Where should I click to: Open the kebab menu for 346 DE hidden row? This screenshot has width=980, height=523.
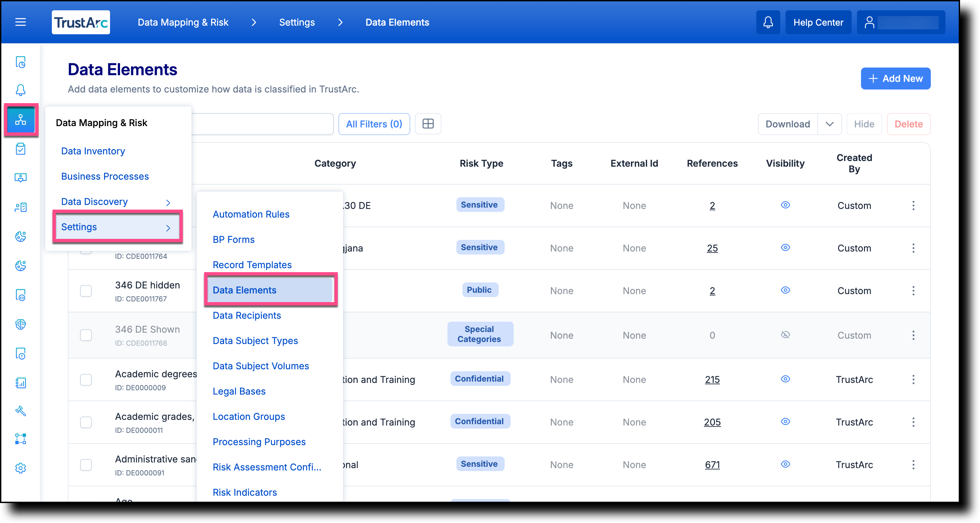point(913,291)
